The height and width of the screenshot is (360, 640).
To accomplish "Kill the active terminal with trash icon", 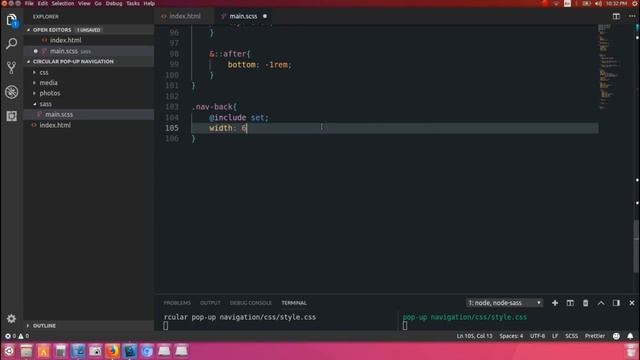I will point(585,303).
